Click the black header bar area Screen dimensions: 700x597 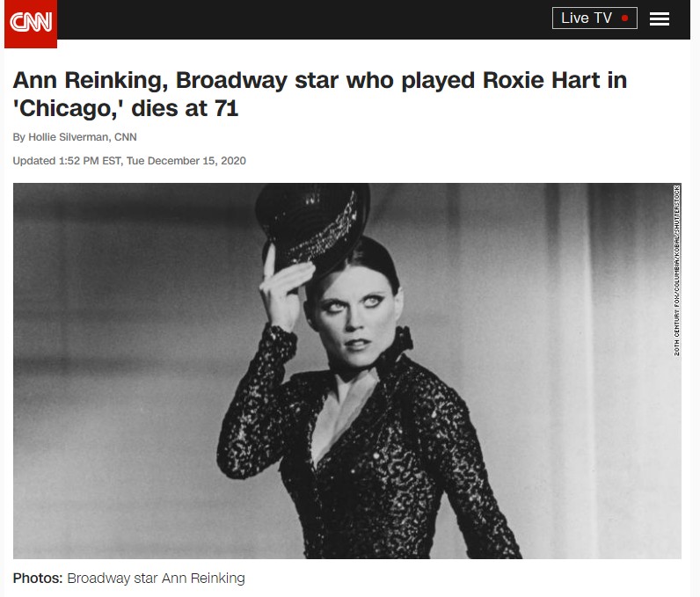tap(303, 19)
